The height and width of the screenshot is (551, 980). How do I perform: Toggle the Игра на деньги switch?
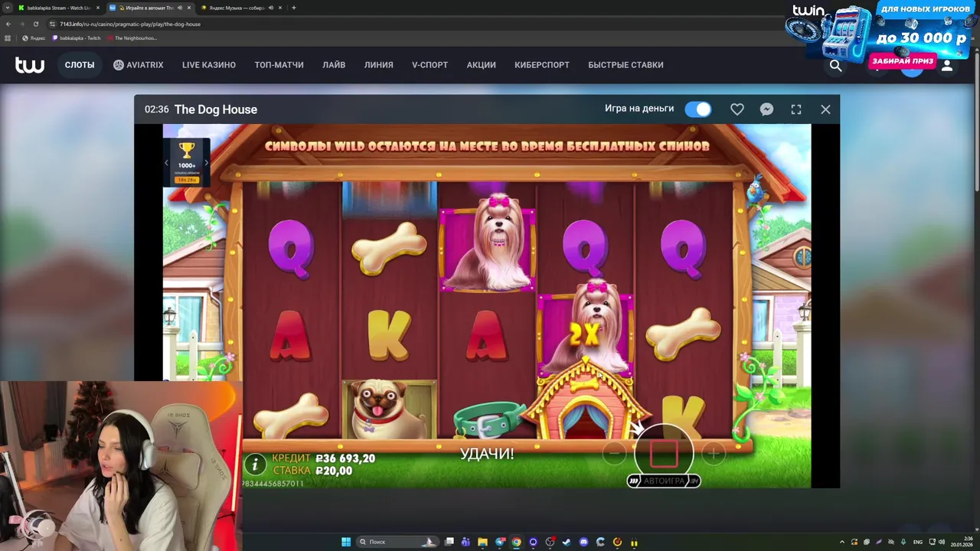[697, 109]
